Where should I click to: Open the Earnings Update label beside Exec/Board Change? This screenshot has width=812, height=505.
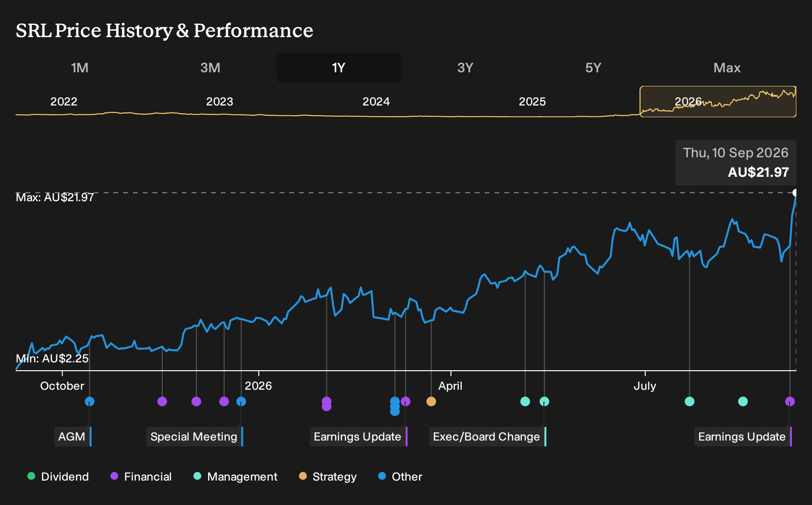[359, 437]
